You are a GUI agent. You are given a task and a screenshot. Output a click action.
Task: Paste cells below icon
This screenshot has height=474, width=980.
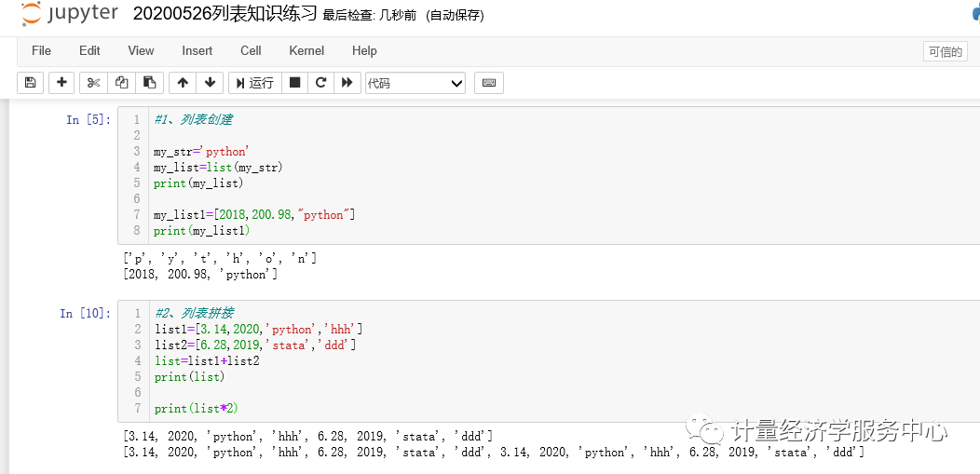pos(149,83)
